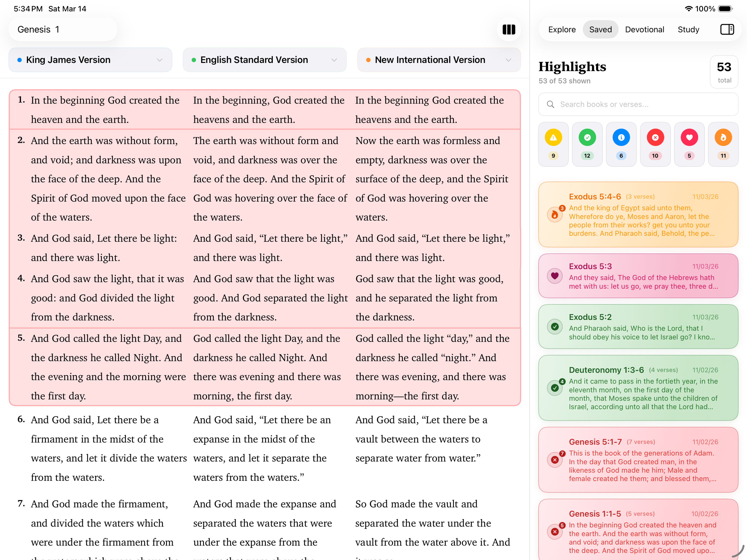Filter highlights by yellow warning icon

[553, 144]
